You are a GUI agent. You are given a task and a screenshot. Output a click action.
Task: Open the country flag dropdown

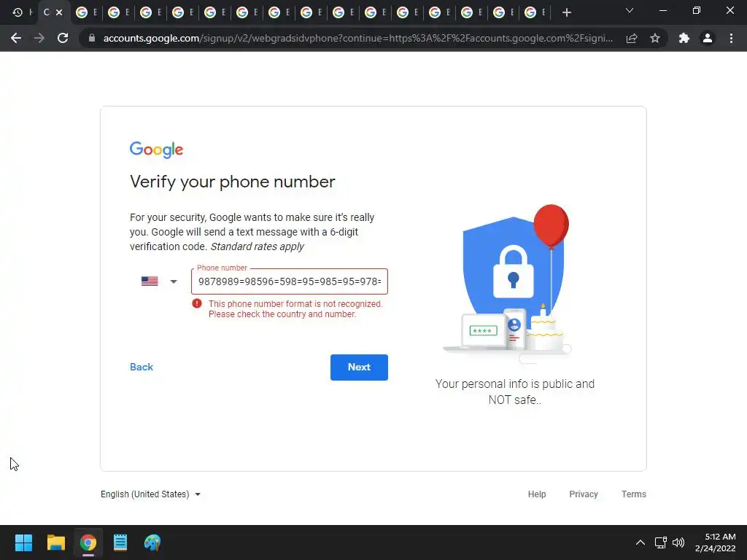point(159,281)
